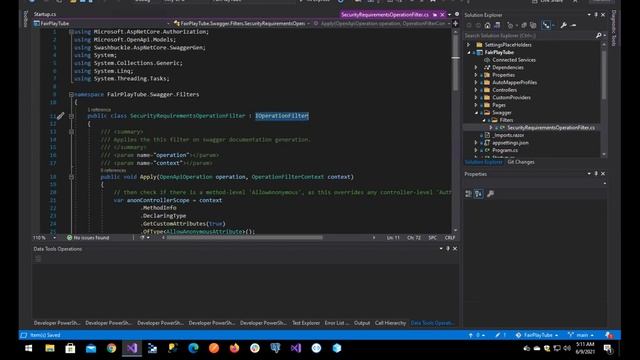Pin the SecurityRequirementsOperationFilter.cs tab

[x=435, y=15]
